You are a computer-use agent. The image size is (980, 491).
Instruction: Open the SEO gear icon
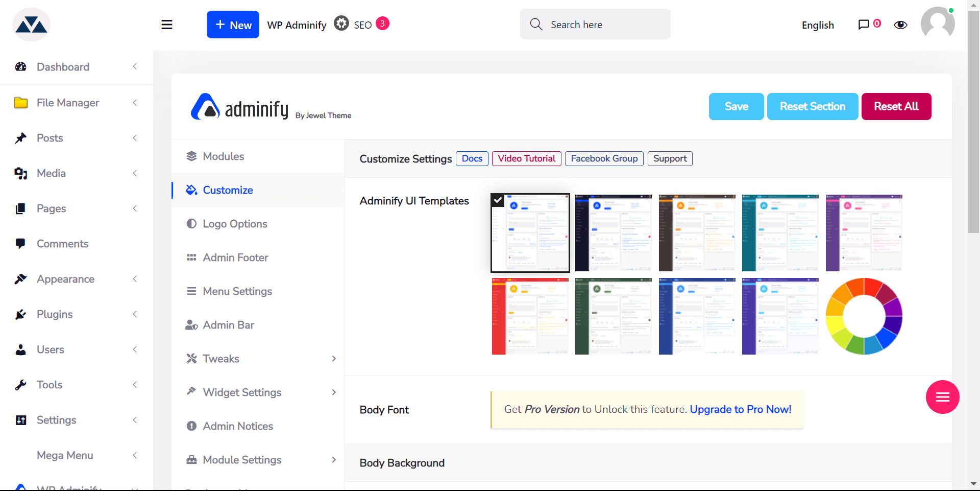[341, 24]
